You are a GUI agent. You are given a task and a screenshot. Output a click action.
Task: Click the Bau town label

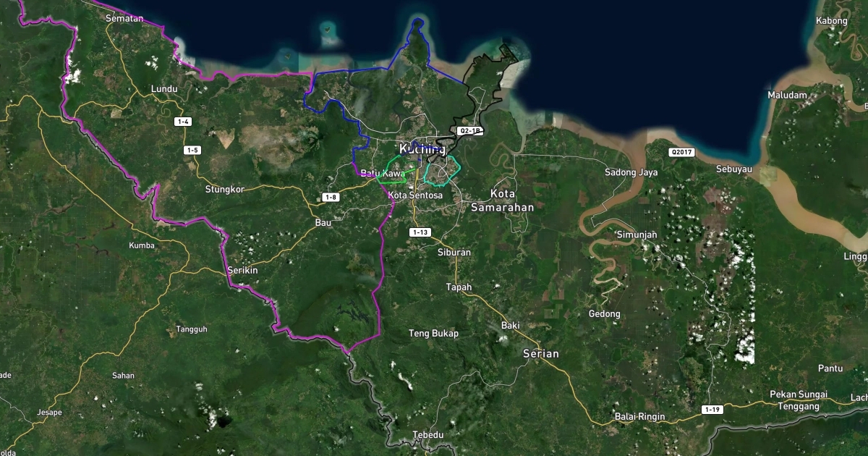pyautogui.click(x=323, y=223)
